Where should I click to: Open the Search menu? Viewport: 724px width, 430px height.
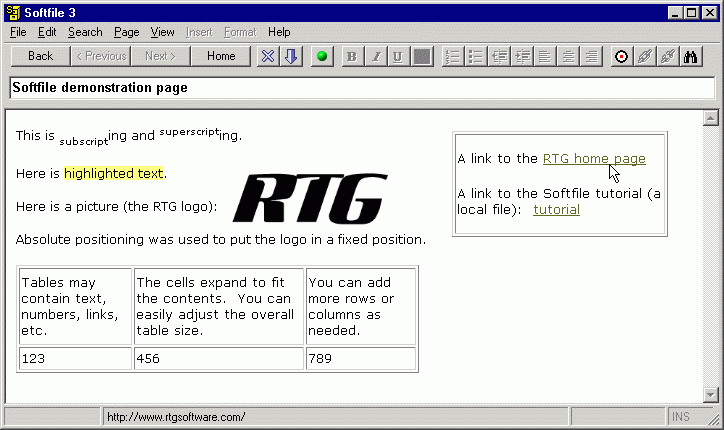(85, 32)
